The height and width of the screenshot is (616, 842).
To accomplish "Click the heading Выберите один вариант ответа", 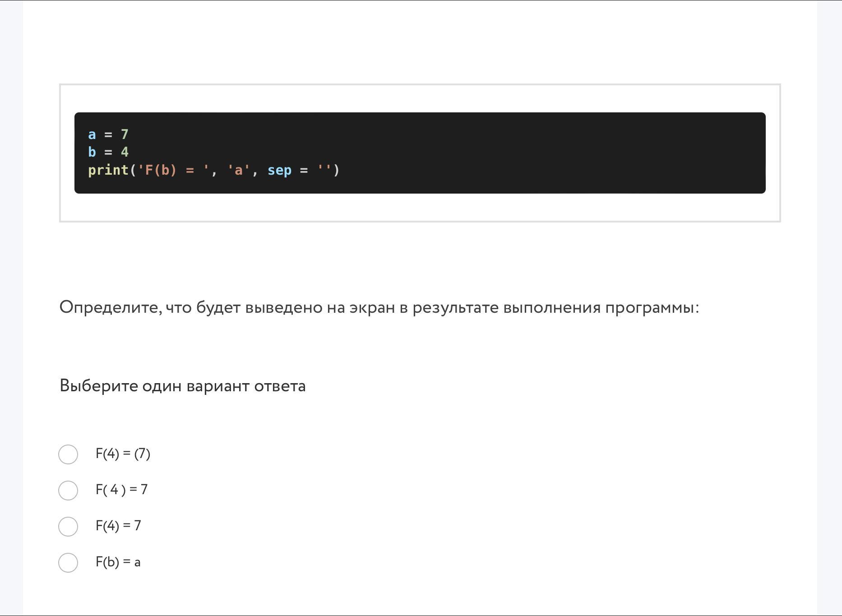I will [182, 386].
